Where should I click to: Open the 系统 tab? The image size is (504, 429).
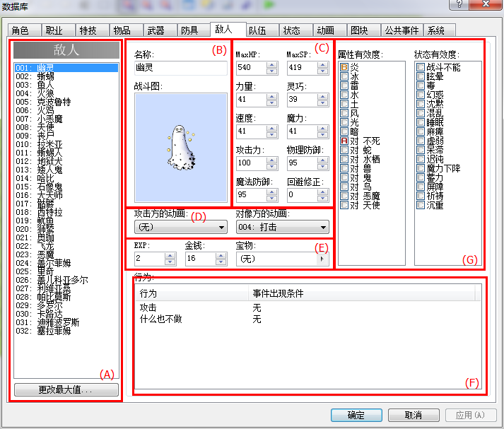(440, 30)
